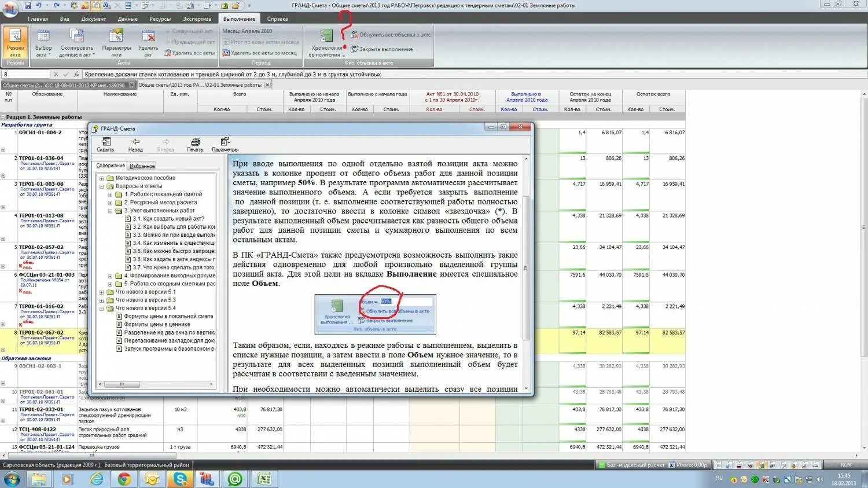Click the formula bar text field
The height and width of the screenshot is (488, 868).
click(x=475, y=74)
